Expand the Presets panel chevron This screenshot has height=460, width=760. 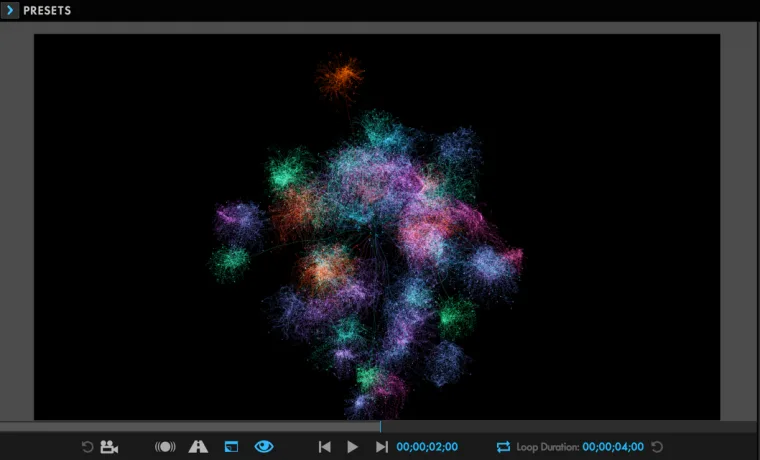[x=10, y=10]
